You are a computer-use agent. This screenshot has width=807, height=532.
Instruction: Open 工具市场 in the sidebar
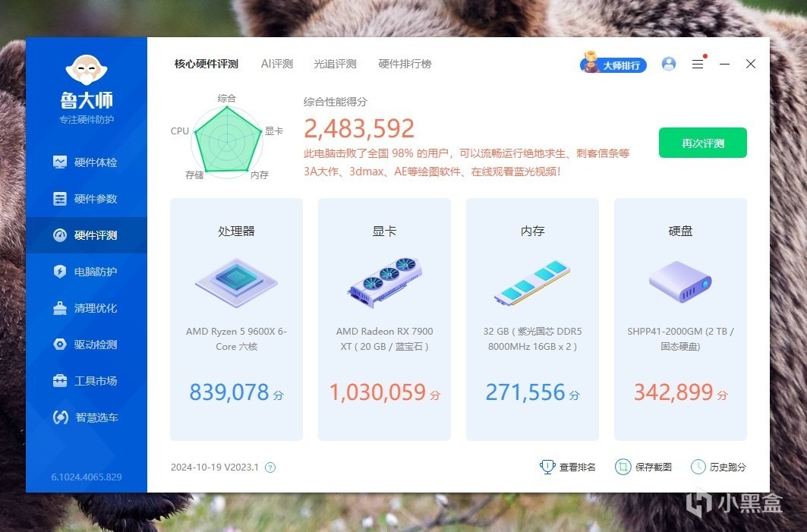86,381
